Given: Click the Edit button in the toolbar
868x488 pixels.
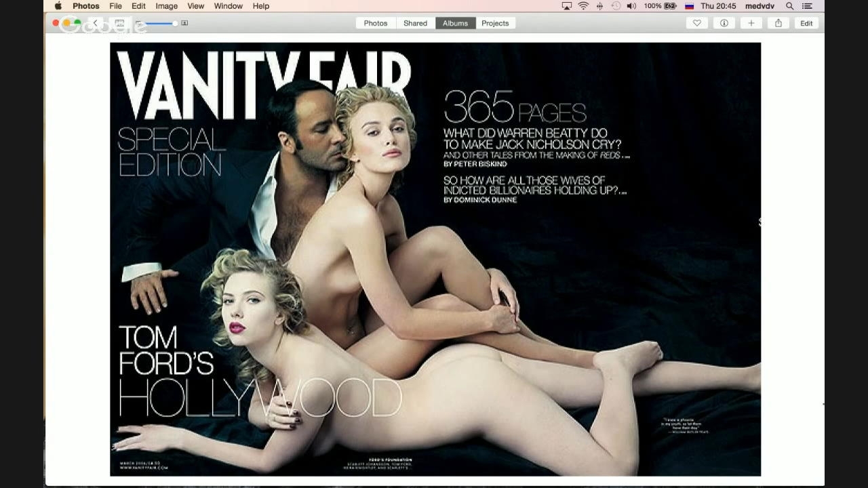Looking at the screenshot, I should coord(806,23).
